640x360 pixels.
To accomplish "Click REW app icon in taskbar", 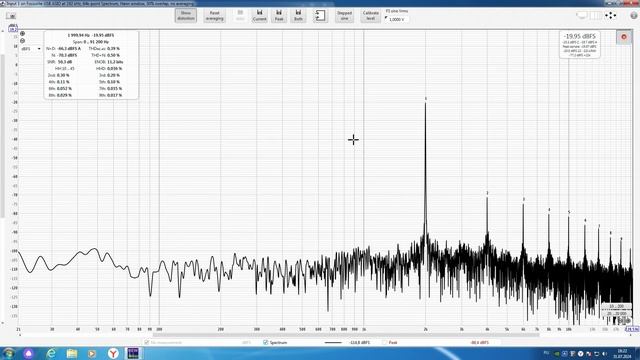I will tap(133, 353).
